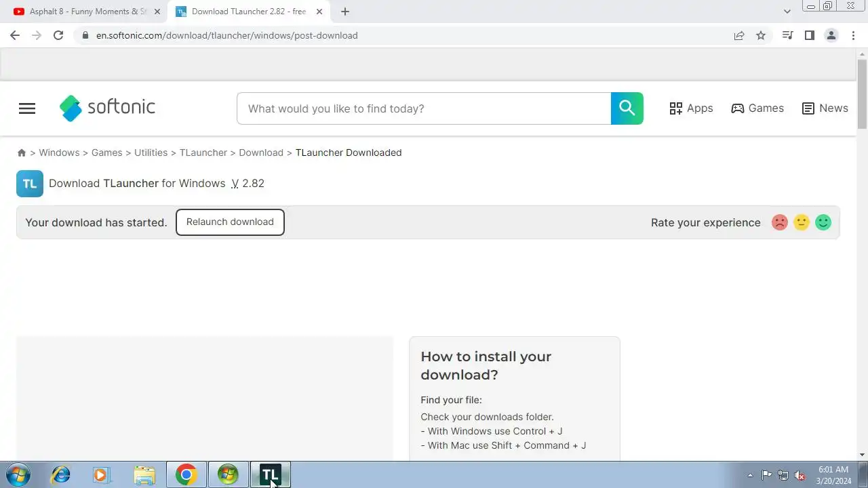The width and height of the screenshot is (868, 488).
Task: Go to Games breadcrumb link
Action: 107,153
